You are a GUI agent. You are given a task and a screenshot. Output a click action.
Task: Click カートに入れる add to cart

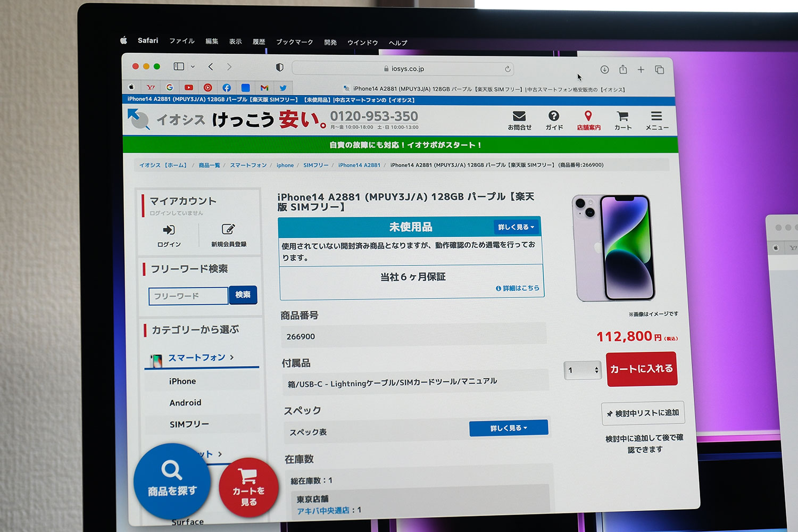pos(642,369)
